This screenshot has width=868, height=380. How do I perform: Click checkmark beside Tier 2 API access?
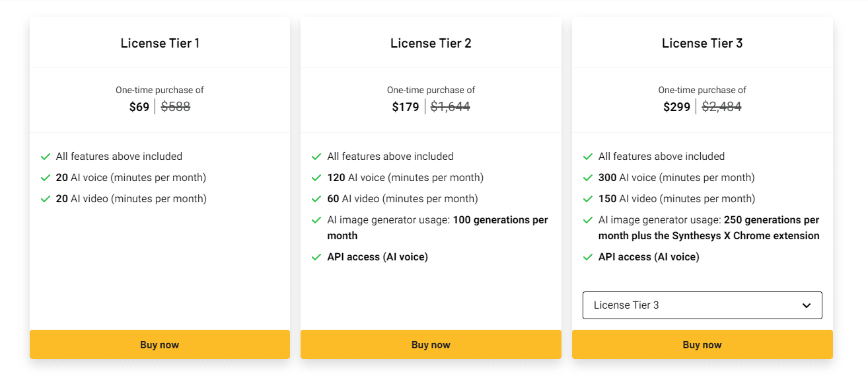click(x=316, y=257)
